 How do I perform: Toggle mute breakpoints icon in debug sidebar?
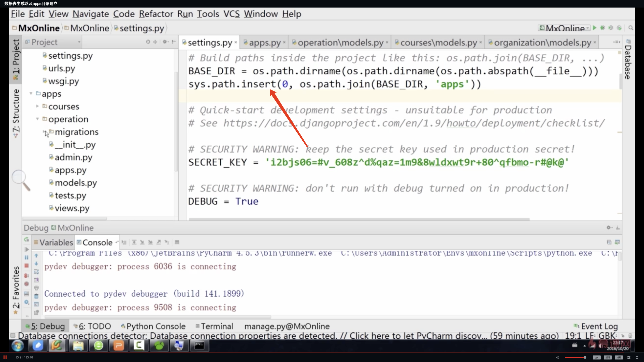(x=27, y=284)
